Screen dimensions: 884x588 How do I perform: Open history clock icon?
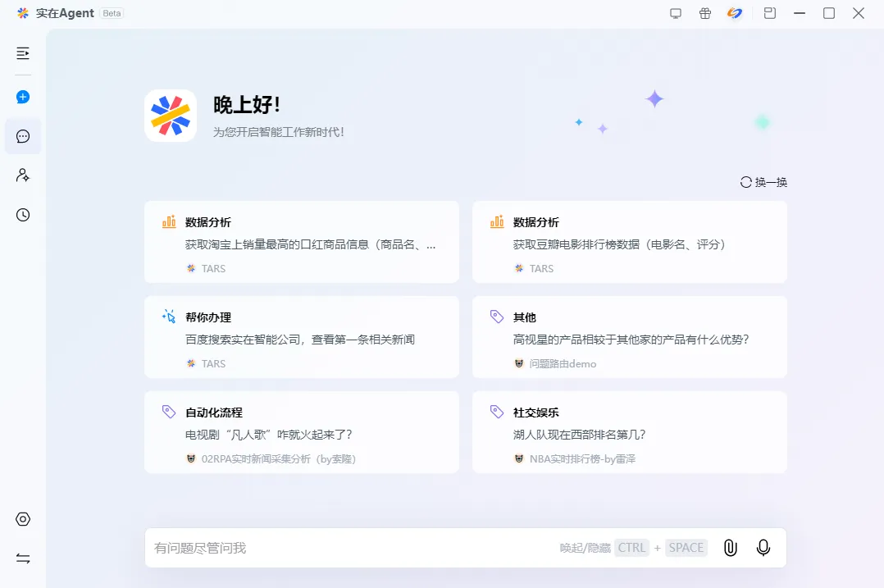(23, 215)
